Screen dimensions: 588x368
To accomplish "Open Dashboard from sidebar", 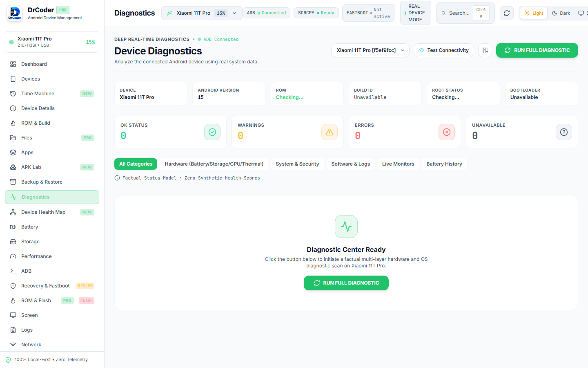I will [x=52, y=64].
